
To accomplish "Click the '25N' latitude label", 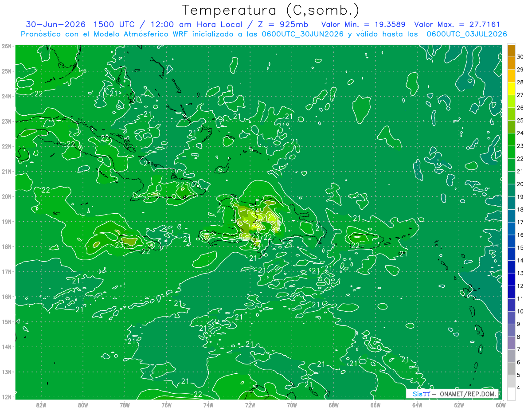I will (x=7, y=71).
